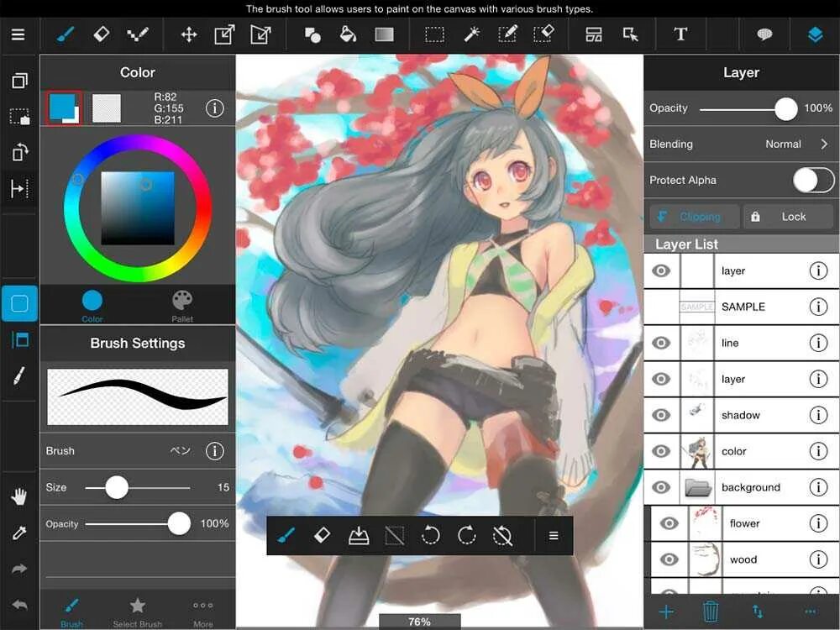Switch to the Brush tab
Image resolution: width=840 pixels, height=630 pixels.
pyautogui.click(x=71, y=612)
